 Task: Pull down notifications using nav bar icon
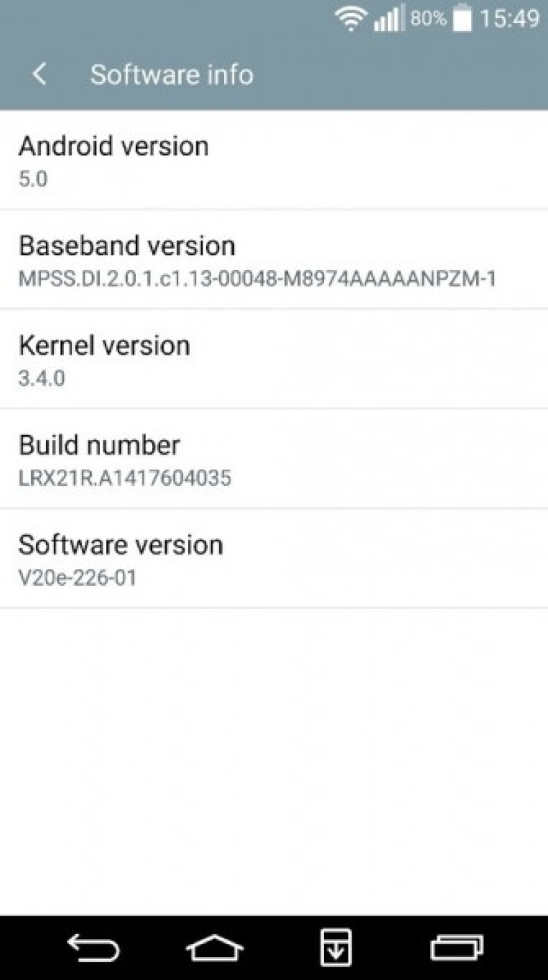point(336,947)
